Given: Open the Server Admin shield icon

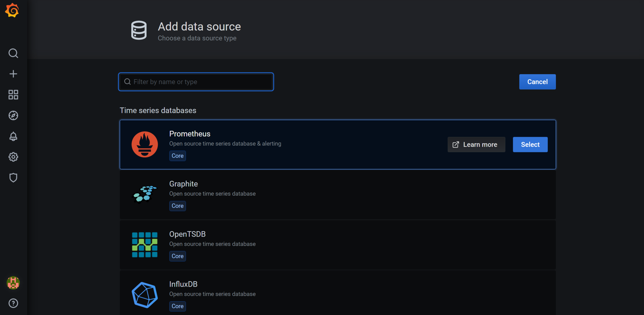Looking at the screenshot, I should pyautogui.click(x=13, y=178).
